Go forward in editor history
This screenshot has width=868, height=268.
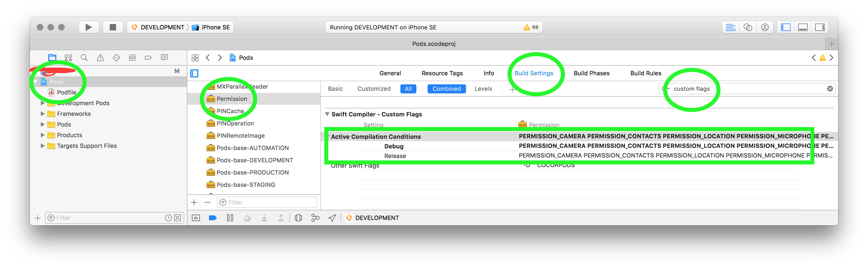coord(220,58)
